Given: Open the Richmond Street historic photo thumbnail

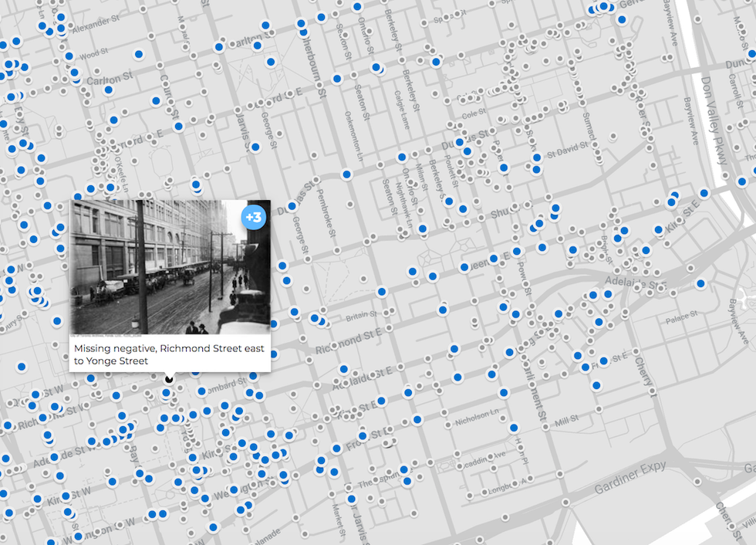Looking at the screenshot, I should [x=170, y=266].
